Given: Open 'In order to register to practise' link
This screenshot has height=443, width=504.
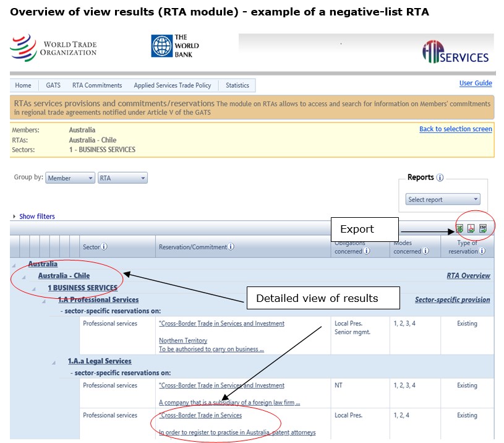Looking at the screenshot, I should pyautogui.click(x=237, y=432).
